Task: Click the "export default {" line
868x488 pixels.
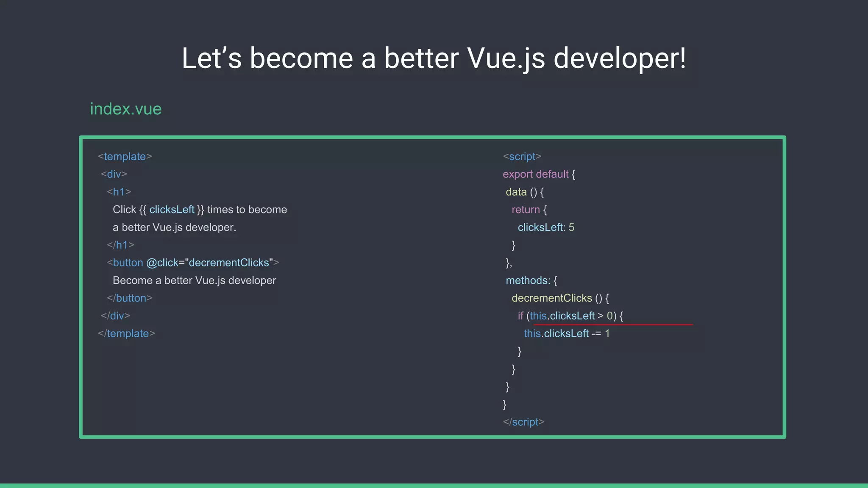Action: (x=539, y=174)
